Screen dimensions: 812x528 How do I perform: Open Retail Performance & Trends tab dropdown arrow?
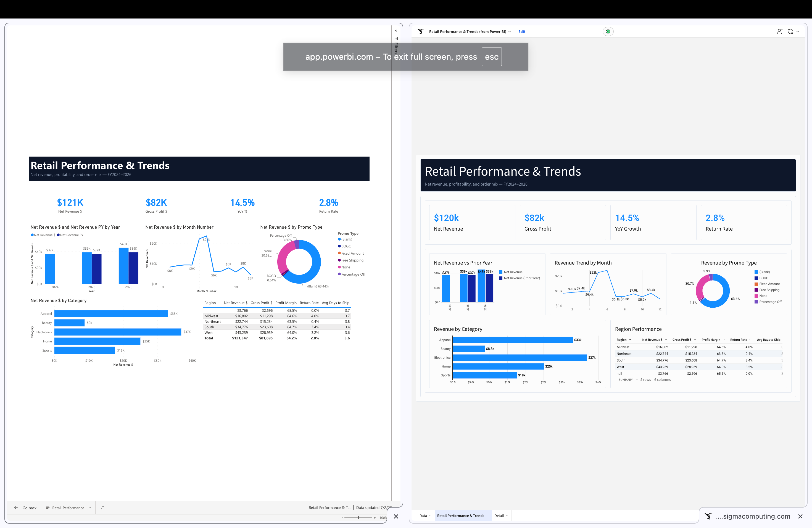[x=487, y=516]
